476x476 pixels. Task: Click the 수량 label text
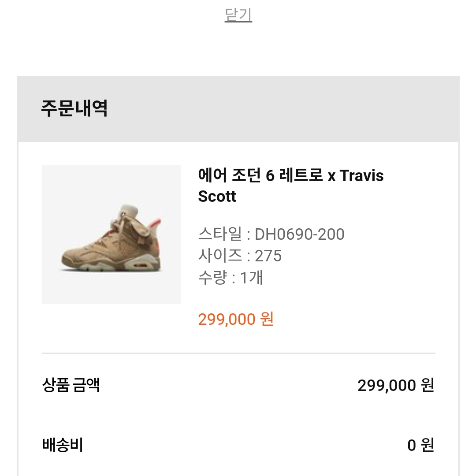click(x=212, y=278)
